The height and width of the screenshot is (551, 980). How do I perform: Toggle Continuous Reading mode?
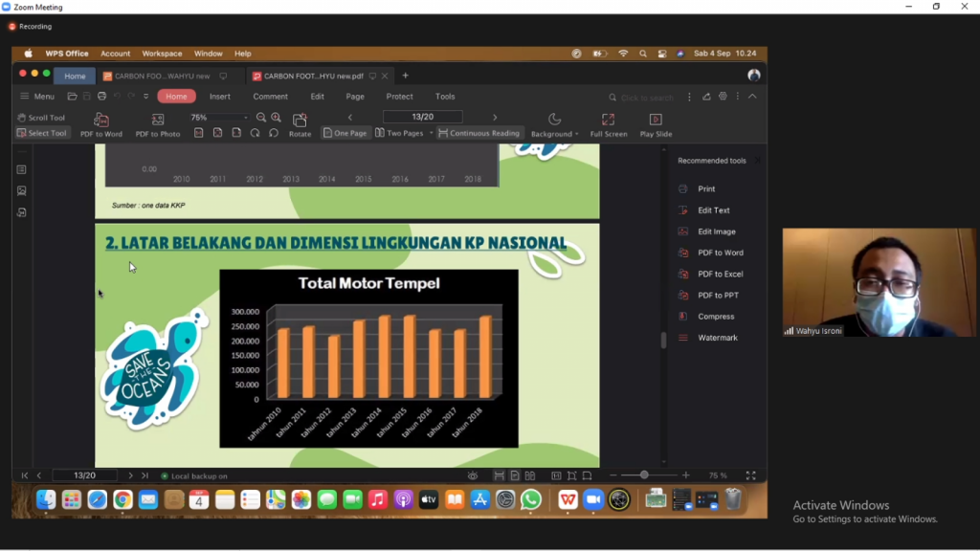(479, 133)
